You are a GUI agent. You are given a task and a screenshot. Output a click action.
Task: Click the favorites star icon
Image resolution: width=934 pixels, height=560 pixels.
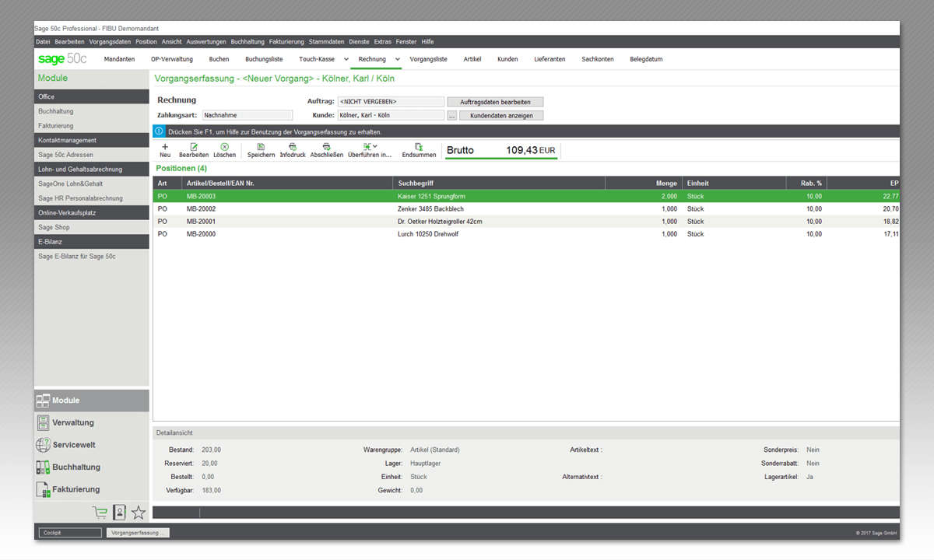click(139, 512)
